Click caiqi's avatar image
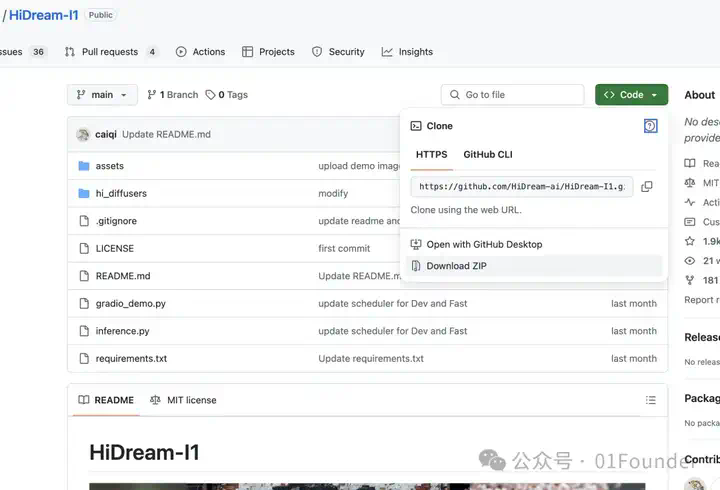The height and width of the screenshot is (490, 720). click(x=83, y=134)
